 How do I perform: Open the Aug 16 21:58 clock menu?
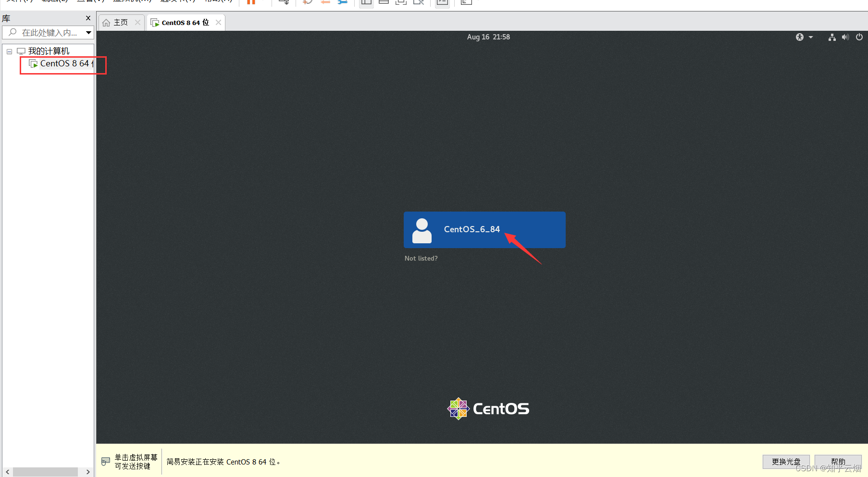tap(488, 37)
